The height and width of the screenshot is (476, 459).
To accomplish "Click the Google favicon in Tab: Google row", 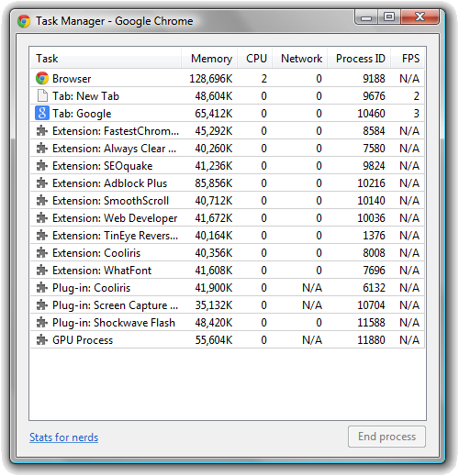I will pos(42,113).
